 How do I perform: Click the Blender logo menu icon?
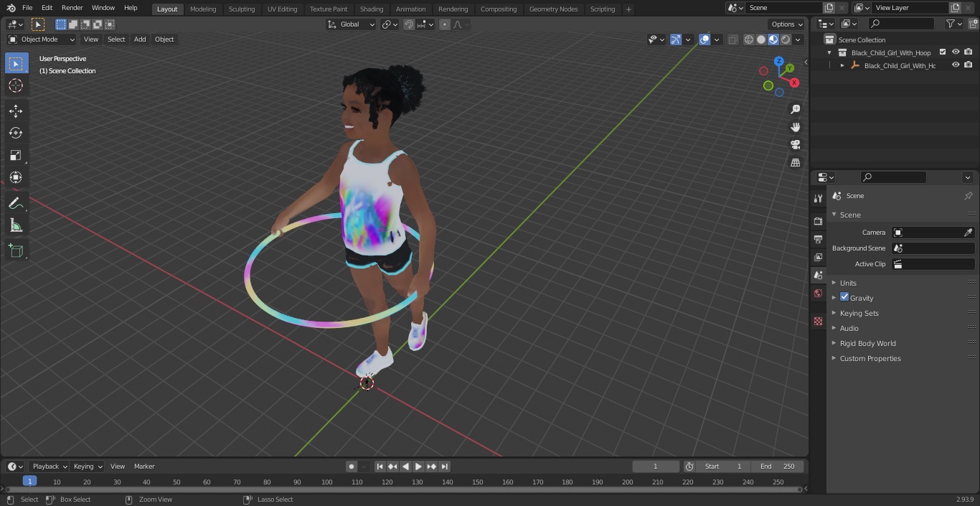click(11, 8)
